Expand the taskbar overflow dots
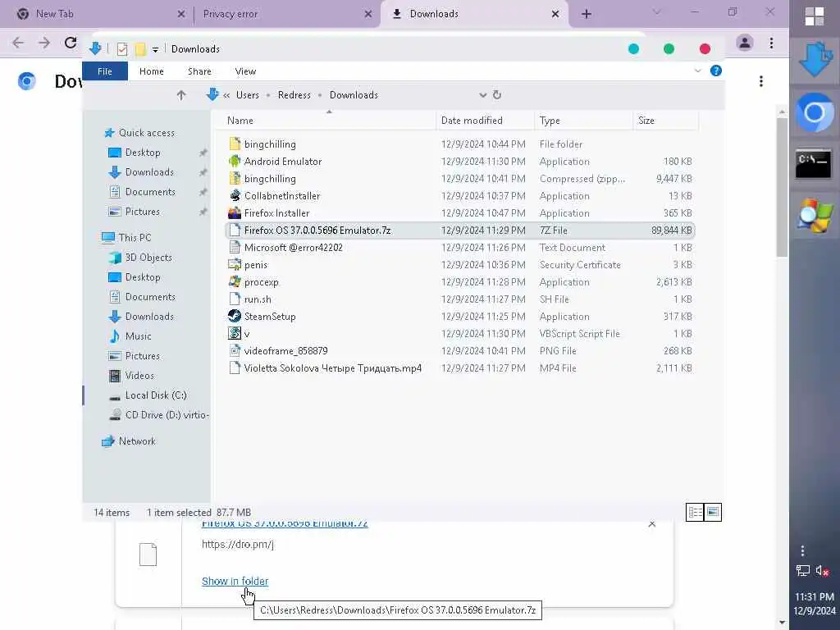 (802, 550)
